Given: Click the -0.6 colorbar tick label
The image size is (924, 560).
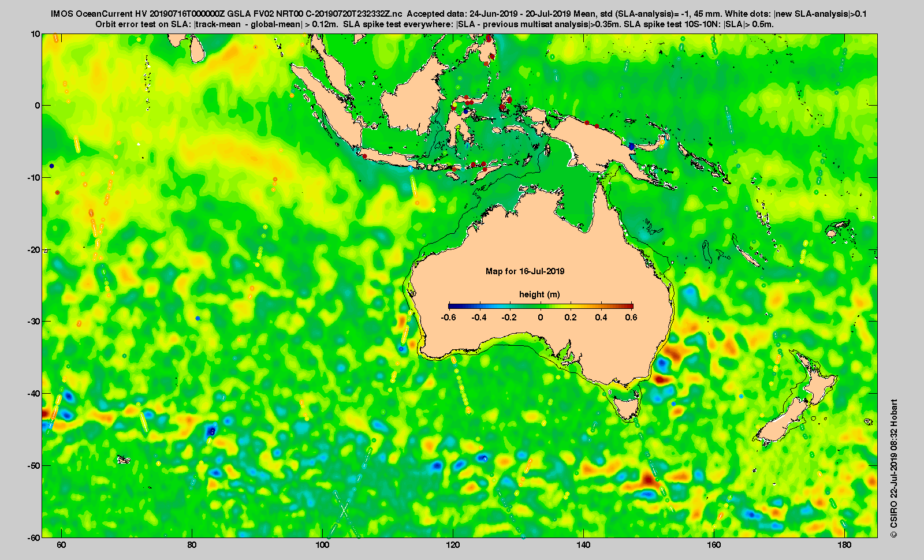Looking at the screenshot, I should tap(448, 318).
